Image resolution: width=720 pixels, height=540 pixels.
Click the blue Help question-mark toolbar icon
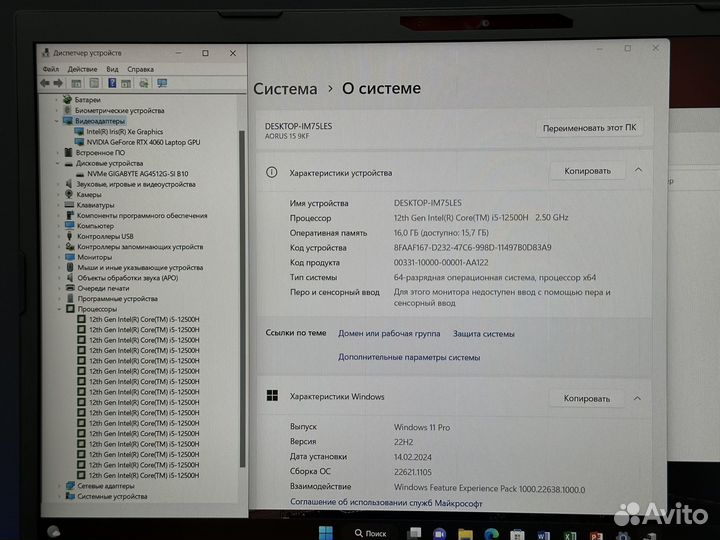click(x=112, y=83)
